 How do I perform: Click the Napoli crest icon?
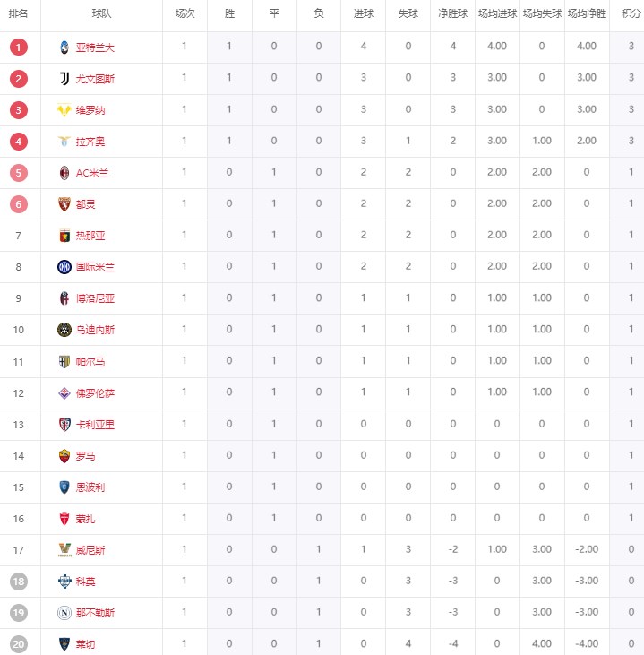tap(64, 613)
